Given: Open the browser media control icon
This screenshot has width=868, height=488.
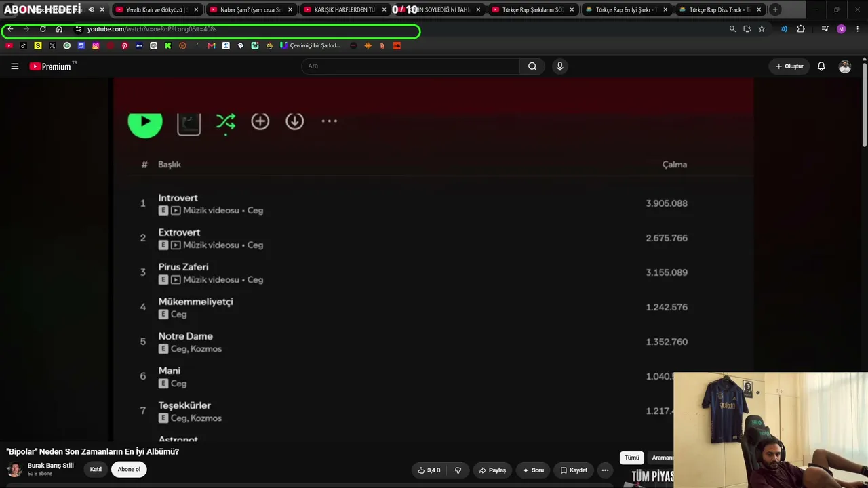Looking at the screenshot, I should pyautogui.click(x=825, y=29).
